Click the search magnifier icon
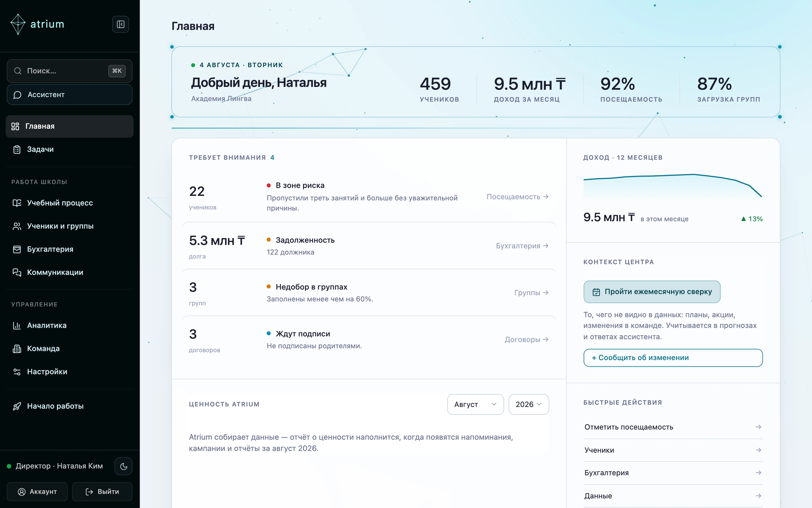812x508 pixels. [x=18, y=71]
